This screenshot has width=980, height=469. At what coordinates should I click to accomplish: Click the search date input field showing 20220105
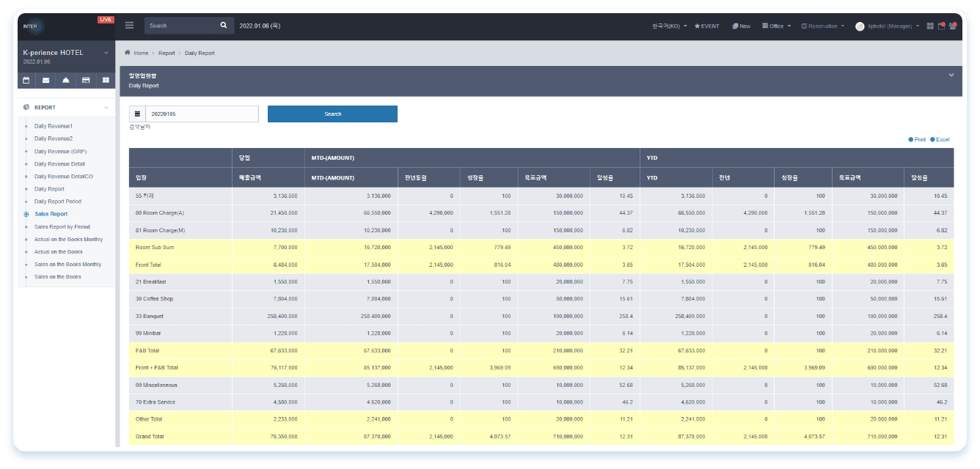coord(202,114)
